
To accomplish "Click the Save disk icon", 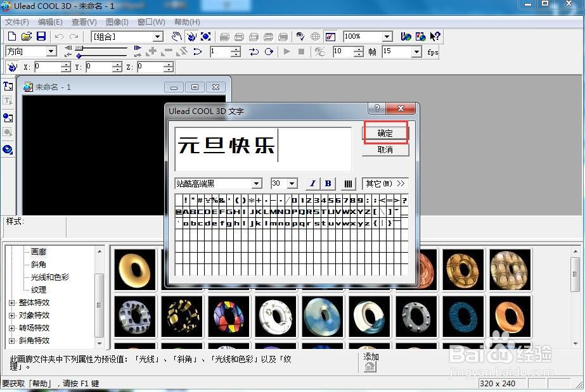I will [41, 36].
